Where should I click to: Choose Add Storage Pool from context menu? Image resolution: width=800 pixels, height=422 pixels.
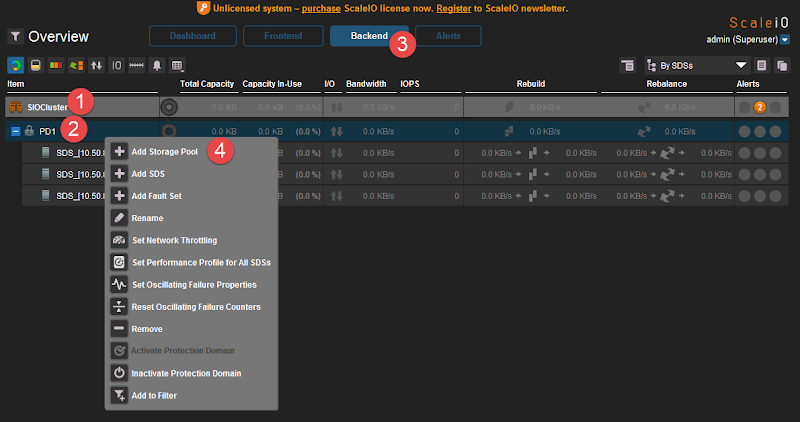[164, 152]
